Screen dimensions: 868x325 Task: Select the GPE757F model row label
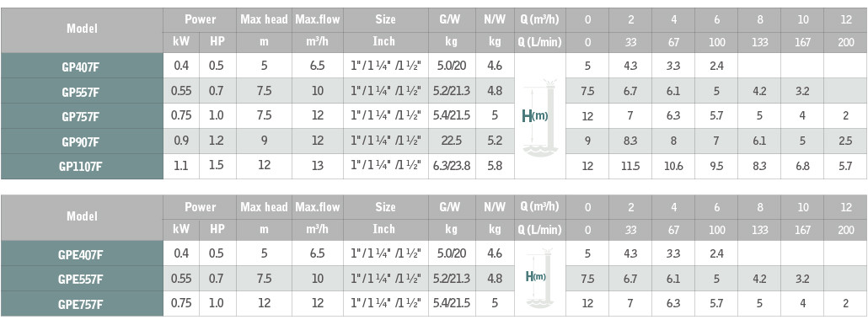pyautogui.click(x=82, y=303)
